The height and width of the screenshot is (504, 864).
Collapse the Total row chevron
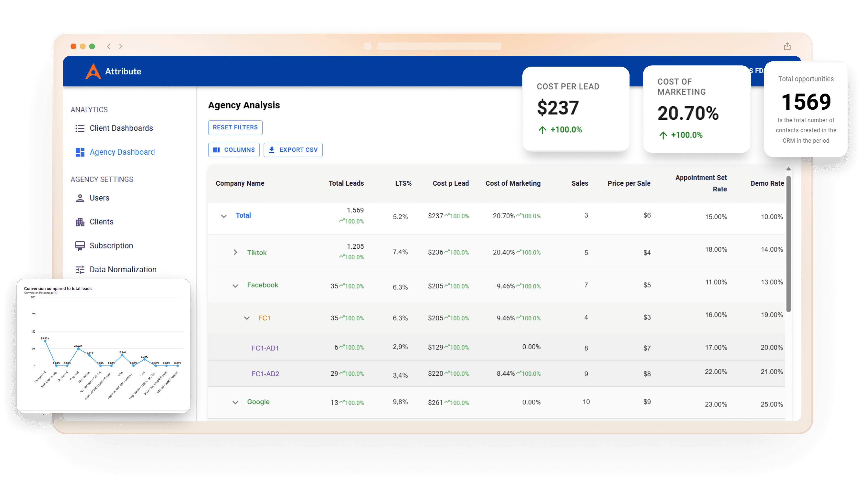coord(224,216)
